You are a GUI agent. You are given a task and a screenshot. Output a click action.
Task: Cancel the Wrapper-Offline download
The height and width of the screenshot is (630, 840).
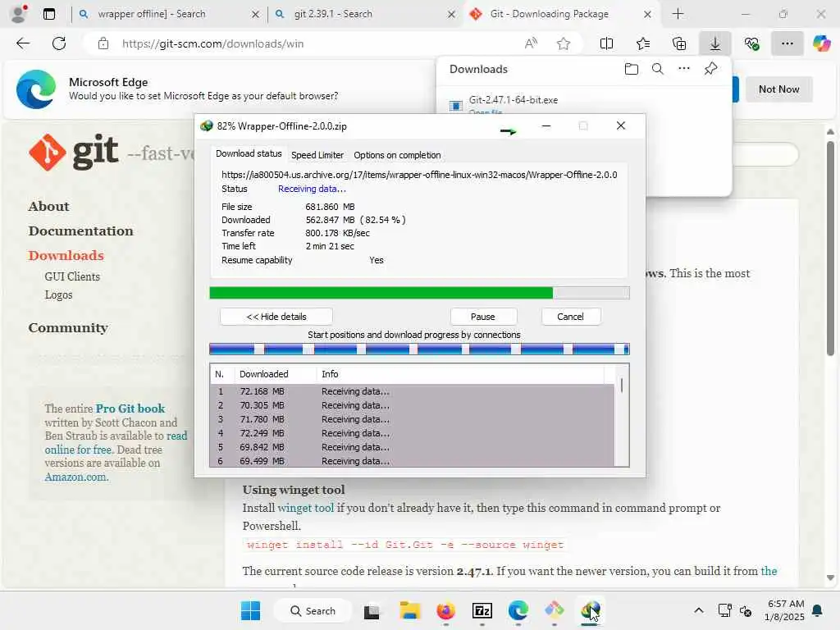click(x=571, y=317)
